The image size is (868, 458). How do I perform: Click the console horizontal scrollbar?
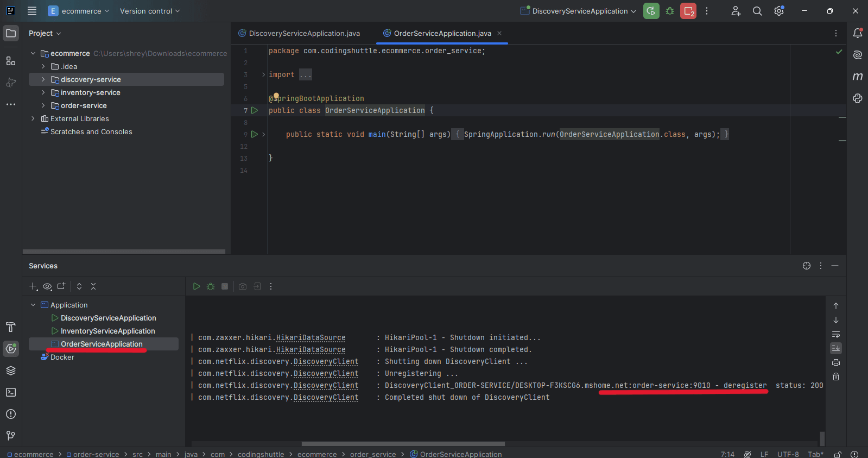(x=403, y=444)
